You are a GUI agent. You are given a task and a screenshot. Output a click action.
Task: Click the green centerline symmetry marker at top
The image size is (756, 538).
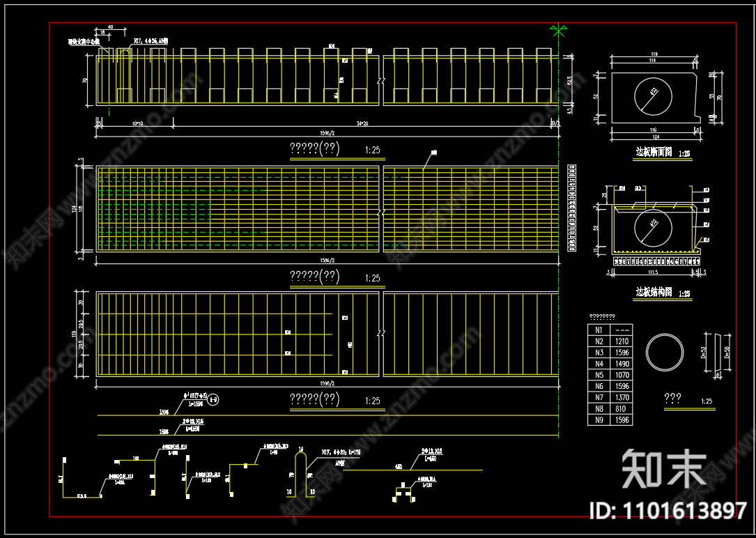[x=558, y=31]
